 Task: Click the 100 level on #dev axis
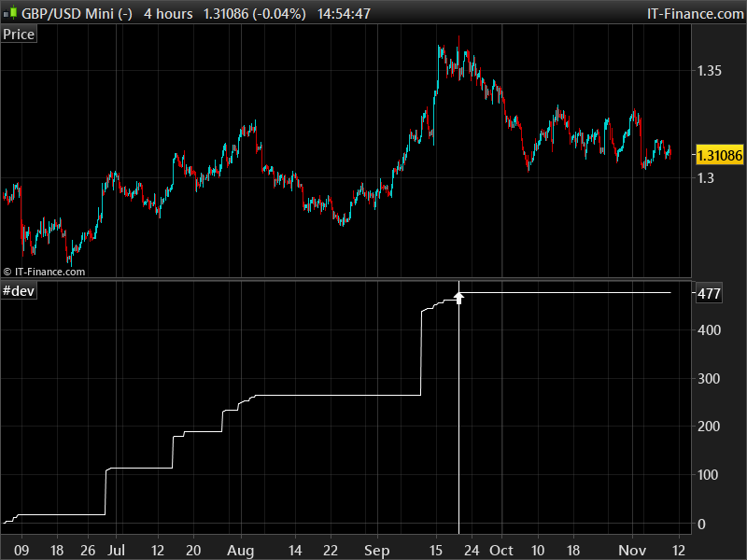(x=709, y=475)
